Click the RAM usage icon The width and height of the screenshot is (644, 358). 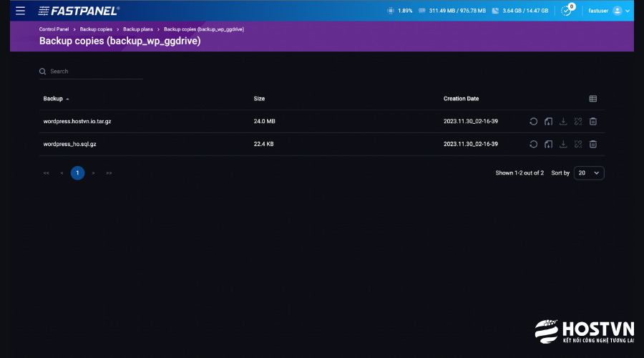pyautogui.click(x=421, y=11)
